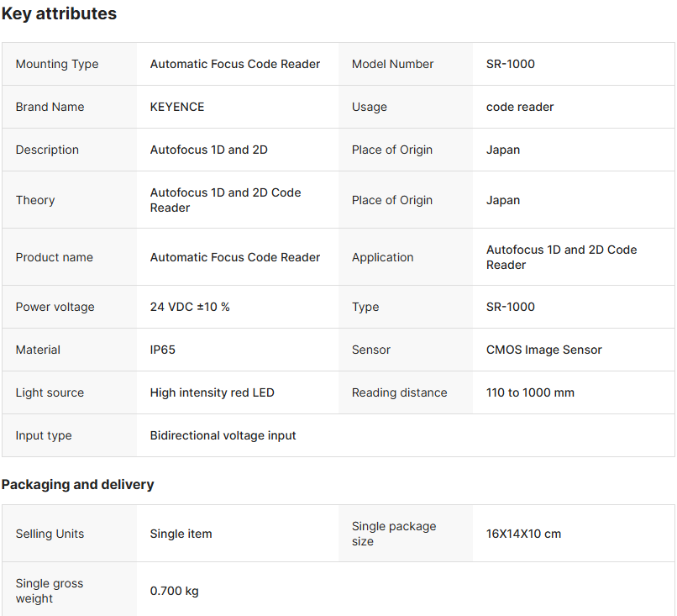The width and height of the screenshot is (677, 616).
Task: Select the Single gross weight label
Action: (x=50, y=591)
